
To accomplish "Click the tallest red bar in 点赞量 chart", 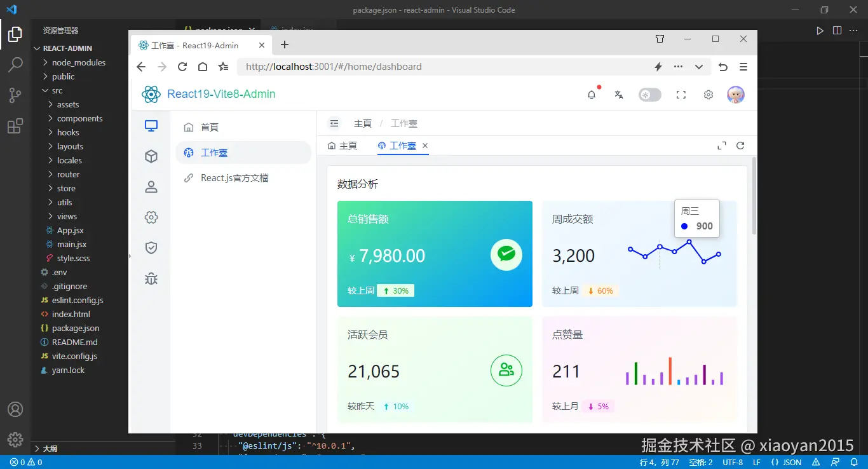I will (x=670, y=371).
